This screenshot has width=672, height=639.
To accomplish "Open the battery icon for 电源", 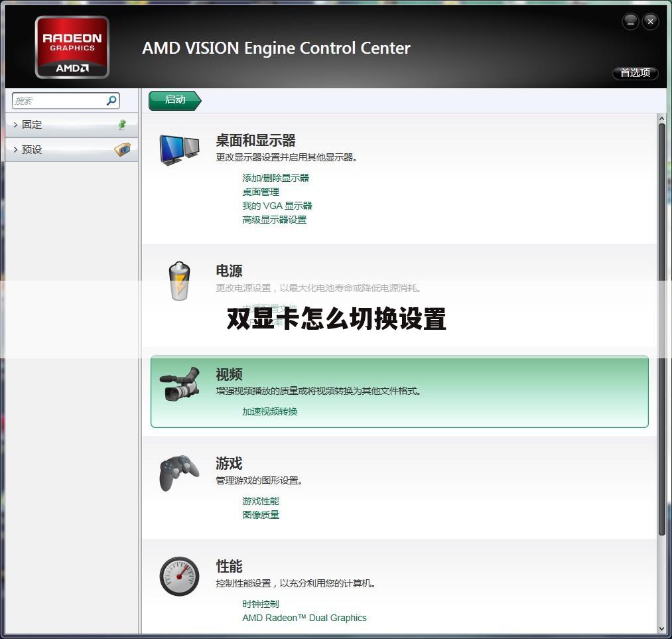I will 180,281.
